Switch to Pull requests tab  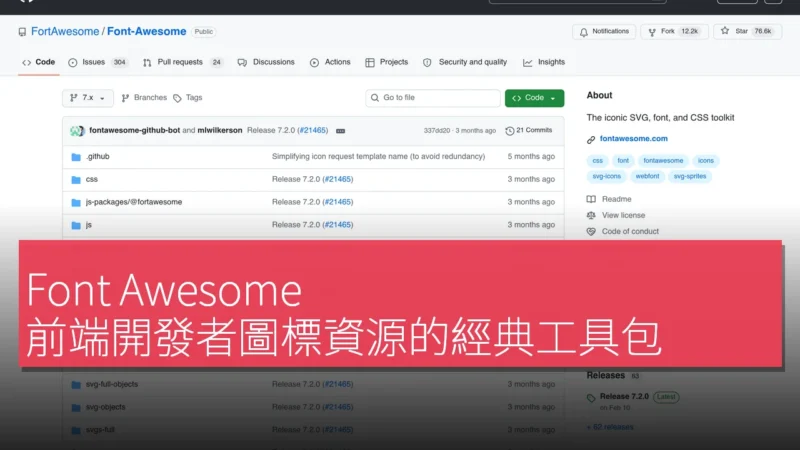tap(183, 62)
